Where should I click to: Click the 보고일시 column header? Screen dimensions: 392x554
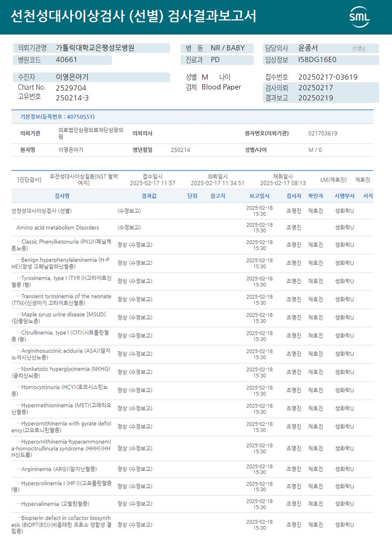tap(259, 196)
